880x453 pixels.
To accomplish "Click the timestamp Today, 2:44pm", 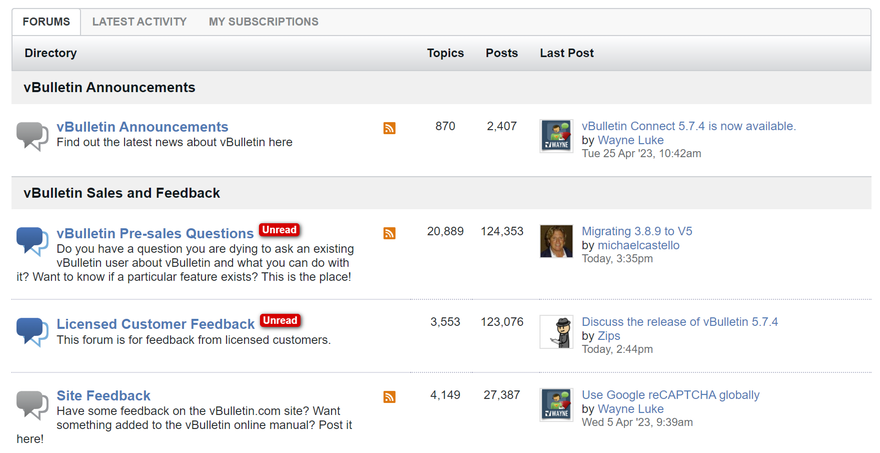I will (617, 349).
